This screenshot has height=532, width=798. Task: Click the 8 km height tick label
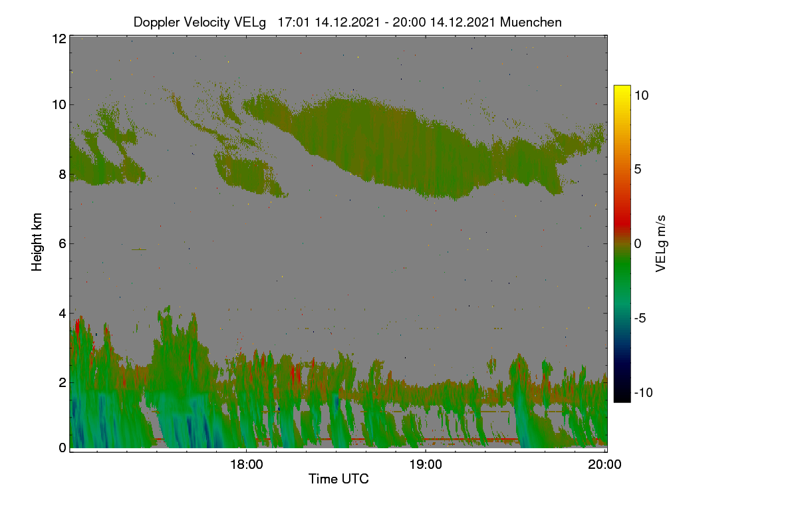click(63, 174)
